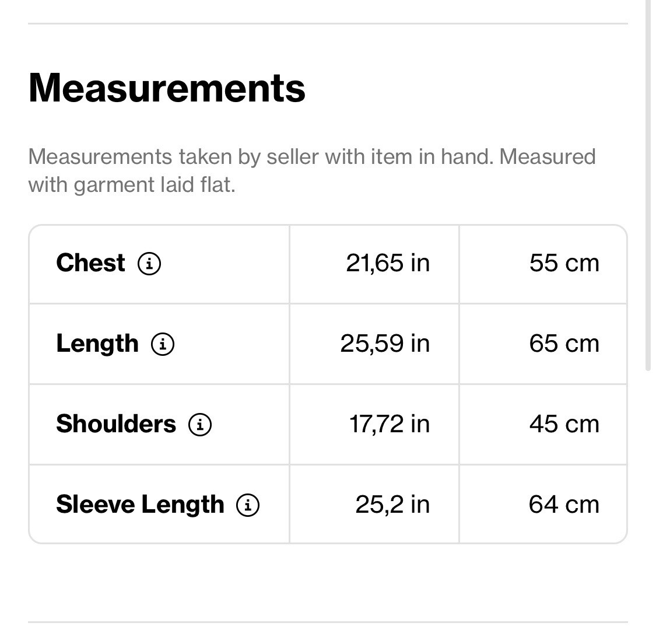This screenshot has height=644, width=656.
Task: Open the Shoulders measurement info icon
Action: (200, 424)
